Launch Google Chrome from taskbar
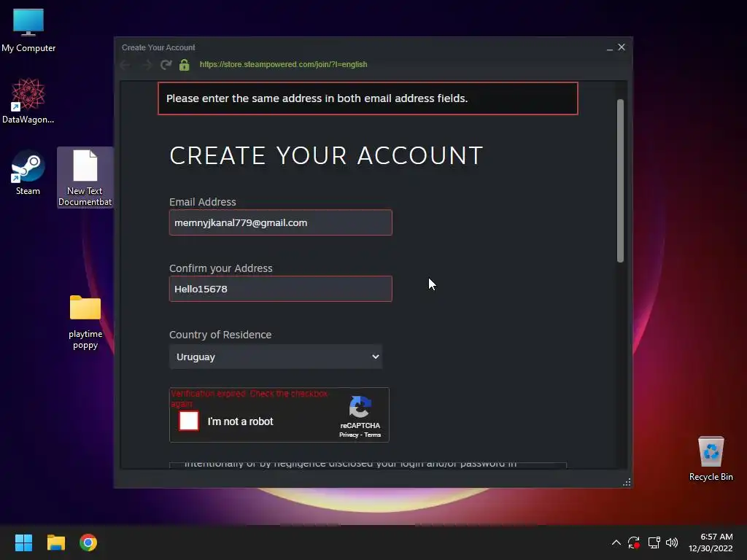The image size is (747, 560). pyautogui.click(x=88, y=542)
